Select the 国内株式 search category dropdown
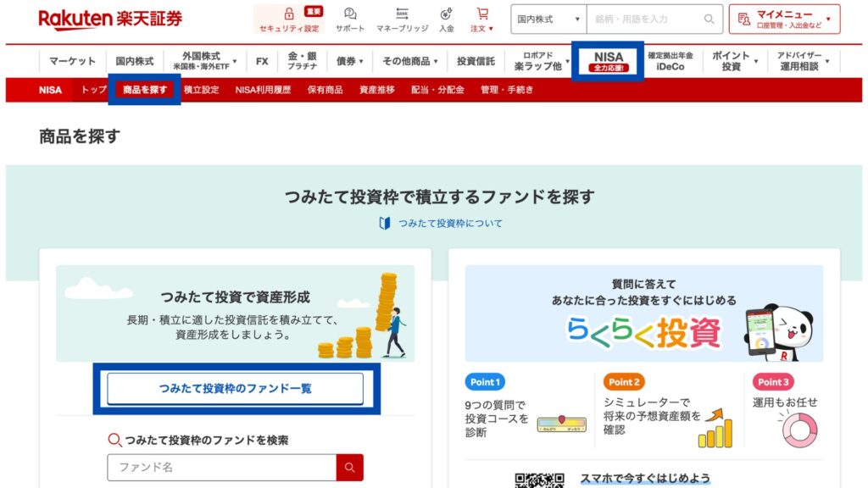 [x=548, y=19]
